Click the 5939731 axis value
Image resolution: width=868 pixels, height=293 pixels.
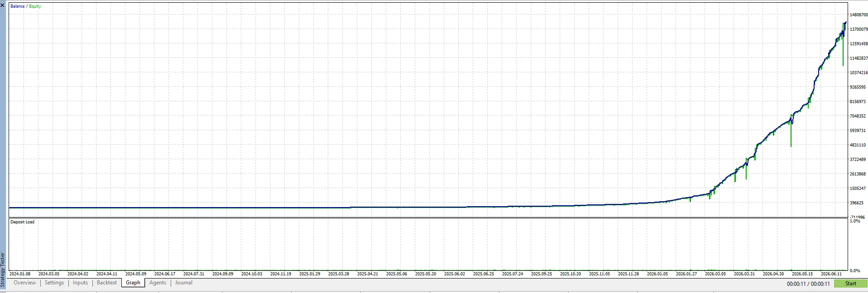pos(858,131)
